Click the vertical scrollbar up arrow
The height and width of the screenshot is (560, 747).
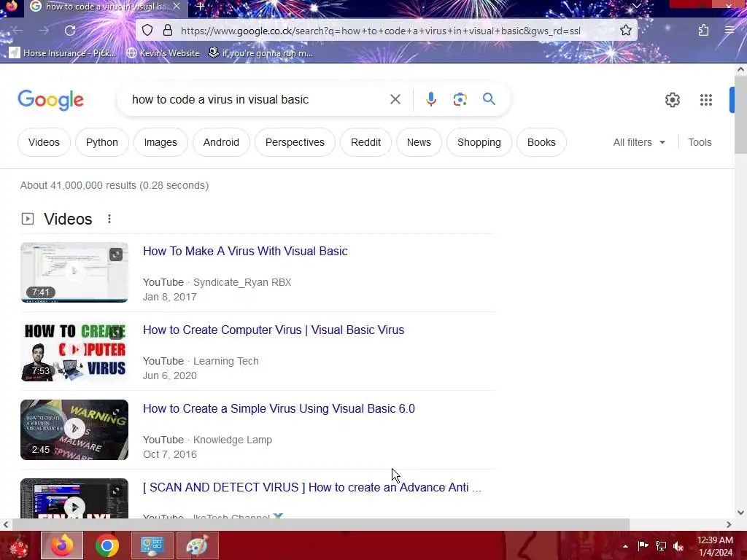740,69
